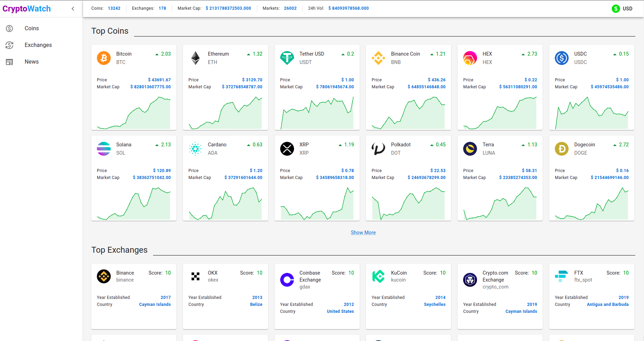Open the Dogecoin price chart
Viewport: 644px width, 341px height.
point(592,204)
